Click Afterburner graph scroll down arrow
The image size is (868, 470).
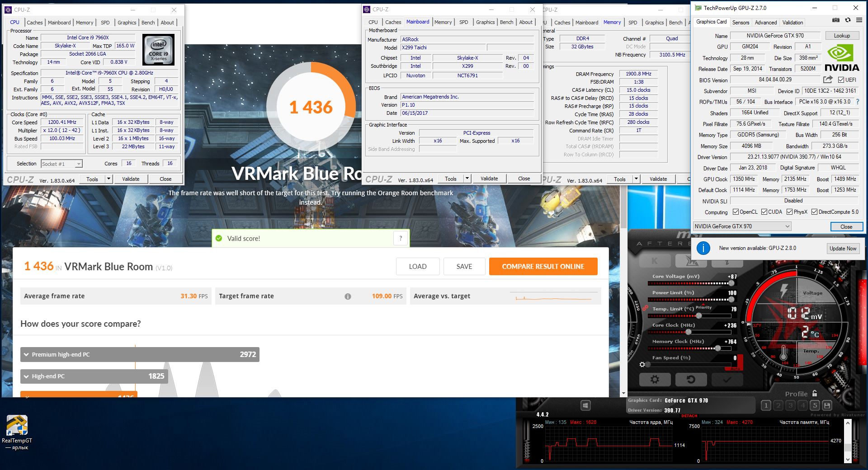[848, 460]
